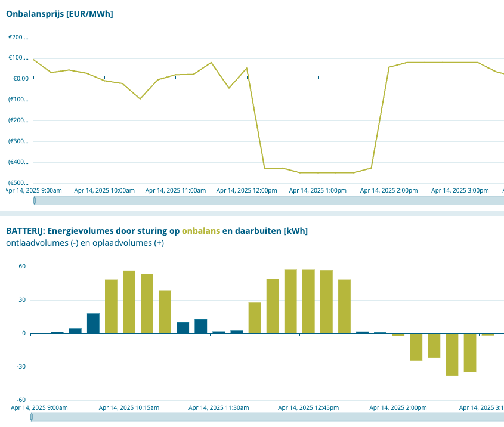Viewport: 504px width, 427px height.
Task: Click the price line peak near 11:30am
Action: (x=211, y=63)
